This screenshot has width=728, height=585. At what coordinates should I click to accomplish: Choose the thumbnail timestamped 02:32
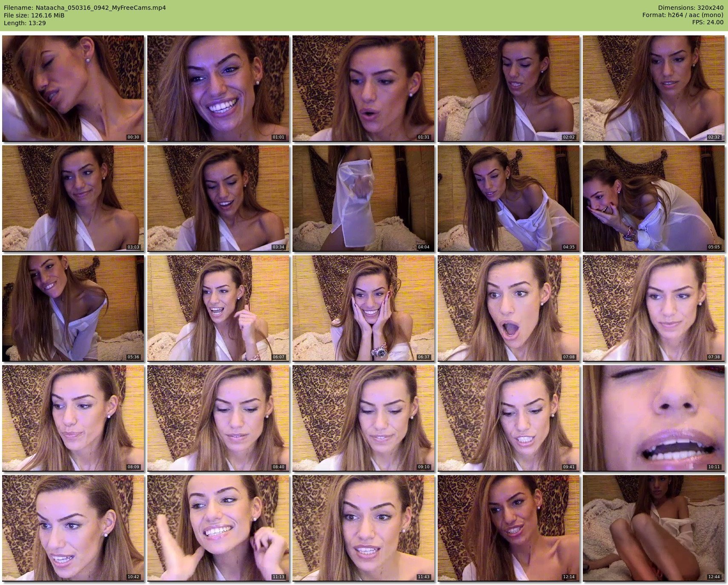coord(653,88)
